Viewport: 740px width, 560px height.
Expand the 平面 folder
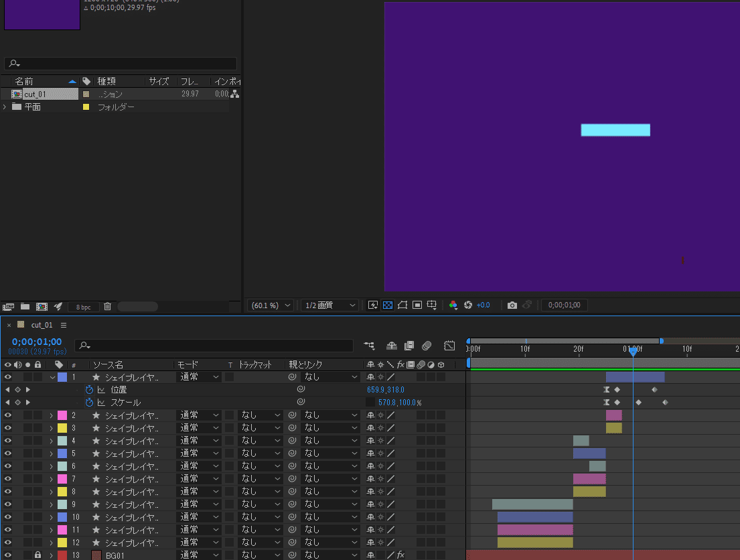pos(5,107)
